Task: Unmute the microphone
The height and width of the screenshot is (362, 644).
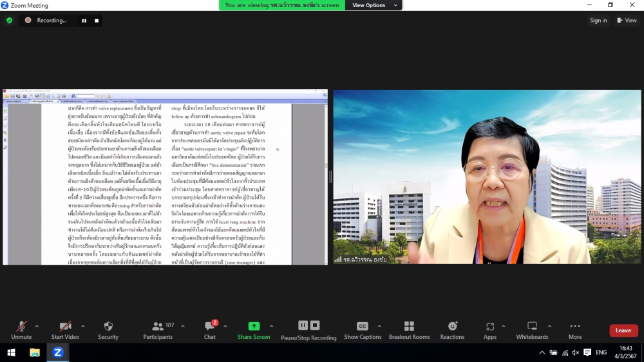Action: pos(21,327)
